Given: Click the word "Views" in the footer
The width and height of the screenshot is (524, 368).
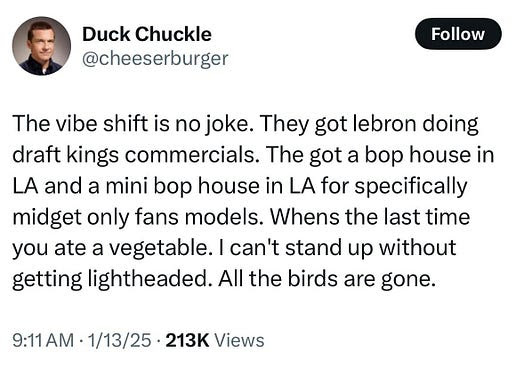Looking at the screenshot, I should pos(239,340).
